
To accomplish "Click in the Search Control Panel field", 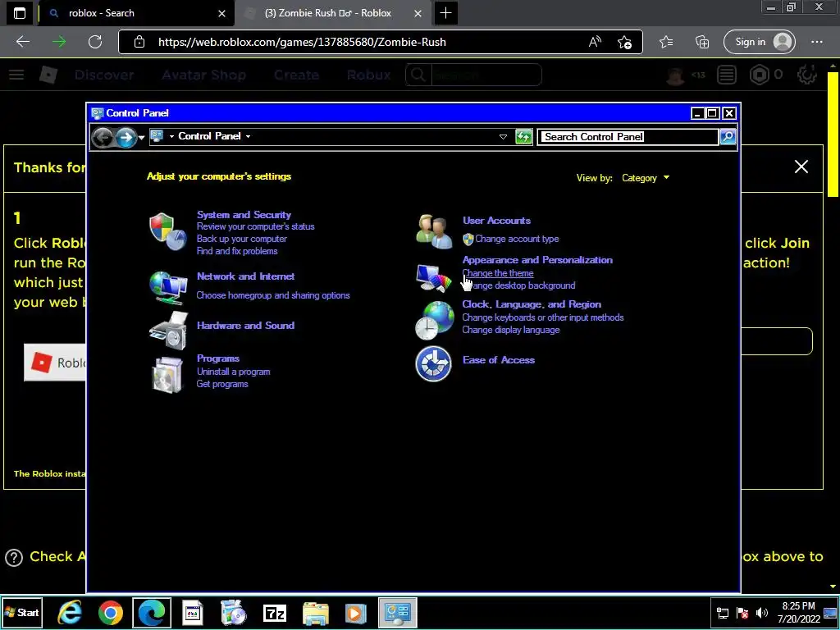I will (628, 137).
